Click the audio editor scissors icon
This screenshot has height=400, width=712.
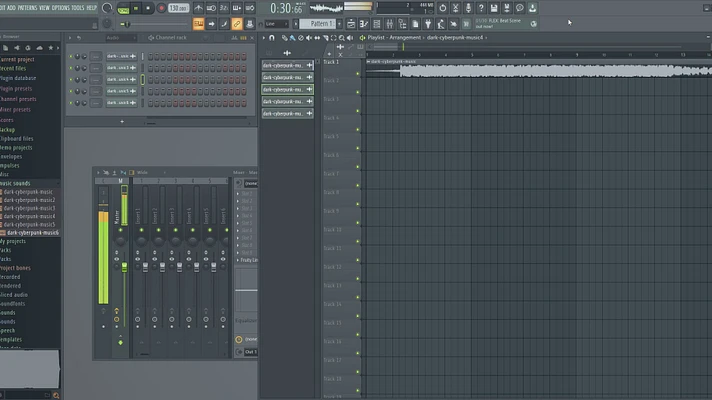(x=455, y=8)
